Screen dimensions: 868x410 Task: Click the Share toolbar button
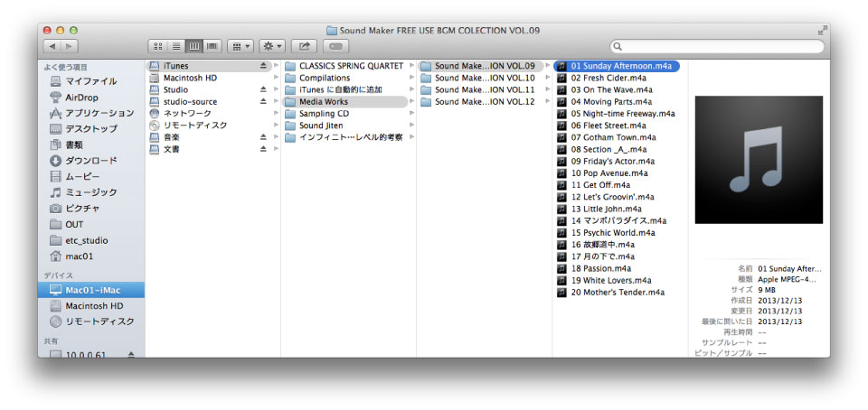click(305, 46)
